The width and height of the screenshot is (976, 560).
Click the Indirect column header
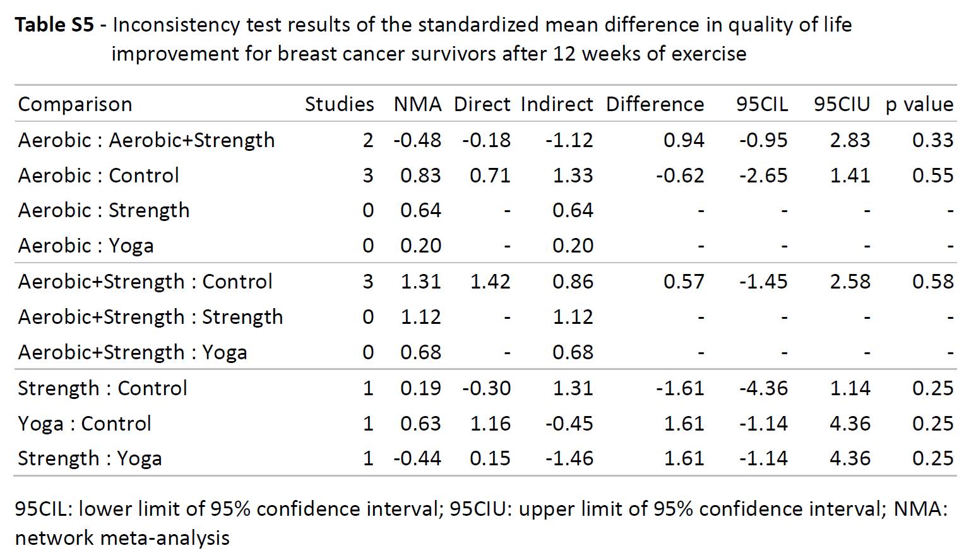[557, 104]
